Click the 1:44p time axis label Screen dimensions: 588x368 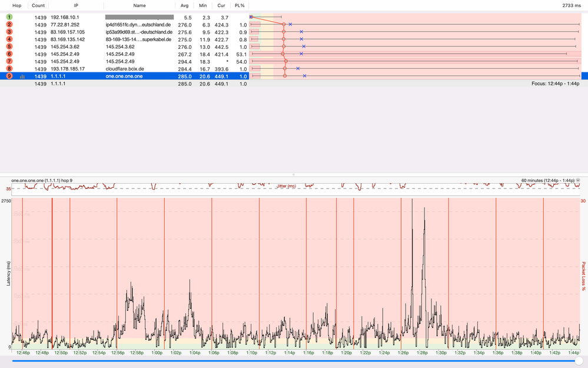[573, 353]
